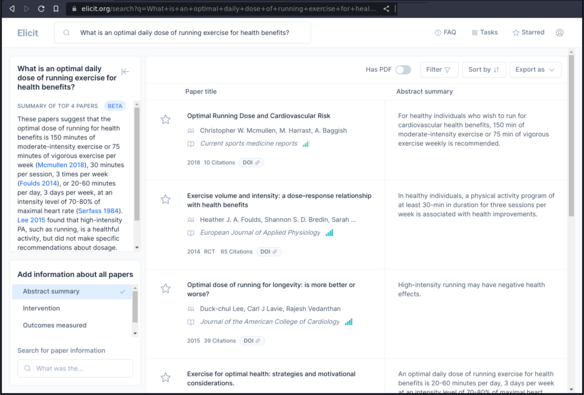Enable the Intervention column option

pyautogui.click(x=72, y=308)
